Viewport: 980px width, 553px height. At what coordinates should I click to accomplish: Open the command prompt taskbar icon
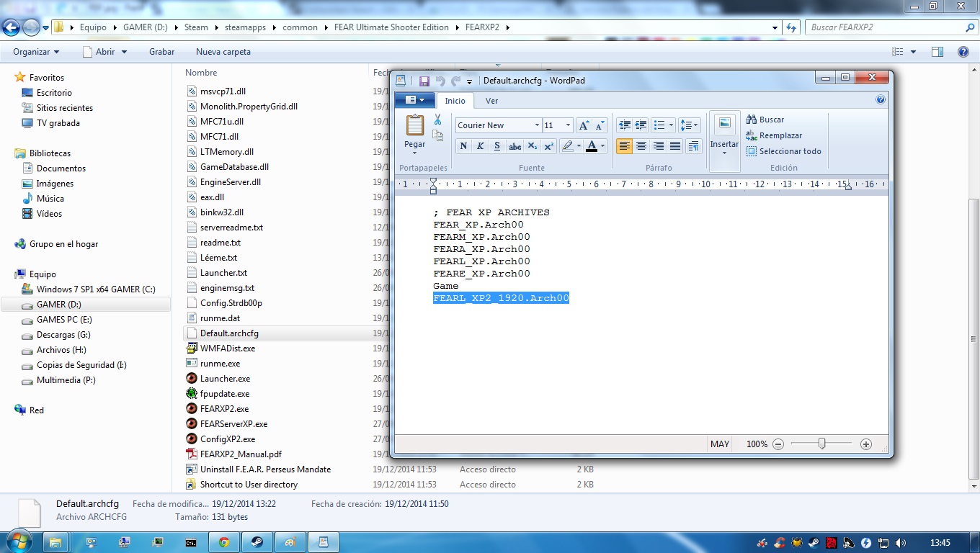coord(191,542)
